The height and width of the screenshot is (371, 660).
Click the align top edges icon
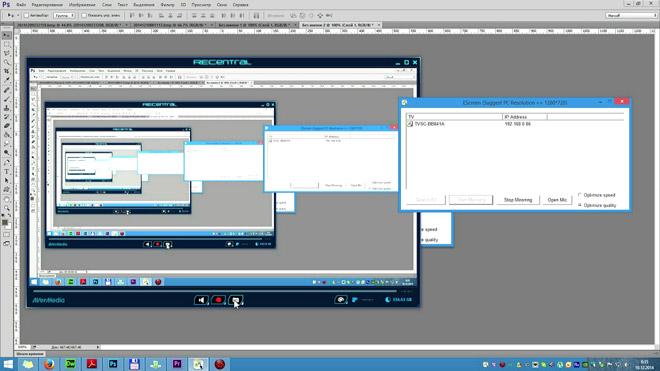[132, 16]
